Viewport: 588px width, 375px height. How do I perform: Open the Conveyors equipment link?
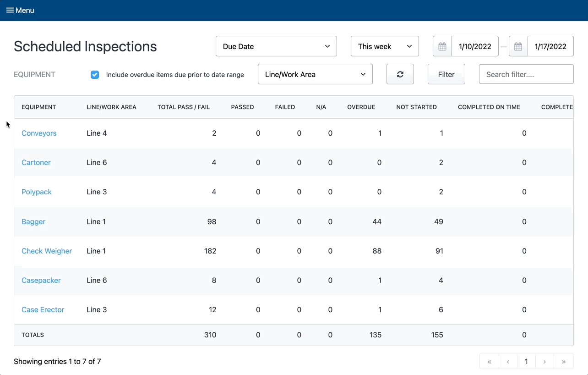(39, 133)
